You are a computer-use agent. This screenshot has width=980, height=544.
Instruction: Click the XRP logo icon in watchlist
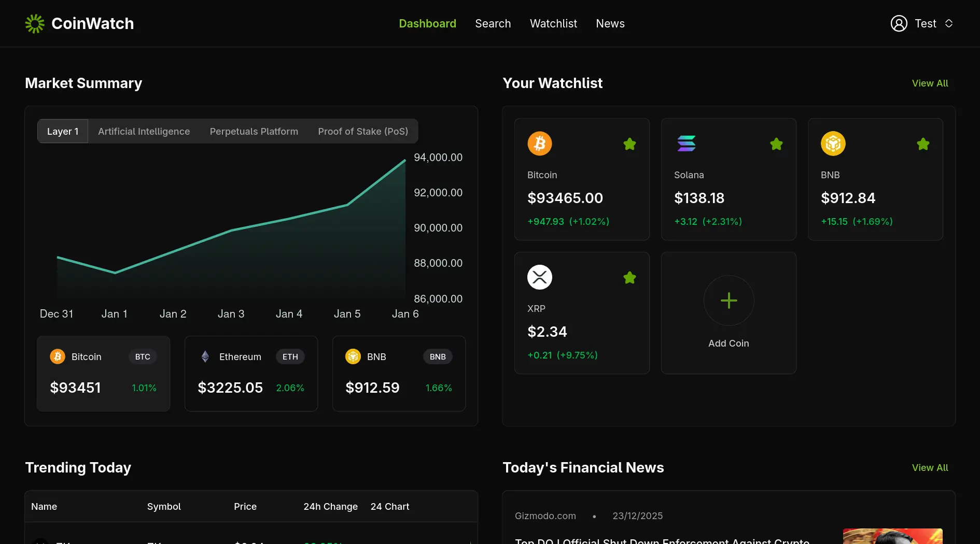(x=539, y=277)
